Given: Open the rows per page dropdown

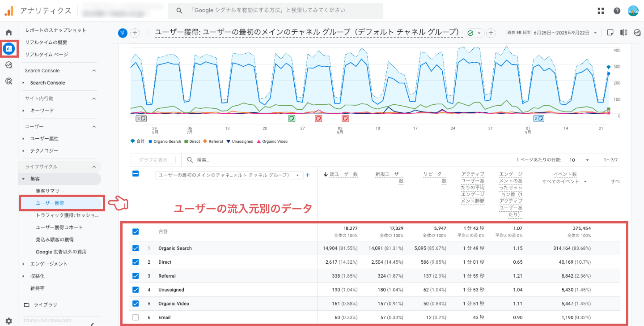Looking at the screenshot, I should pyautogui.click(x=579, y=160).
